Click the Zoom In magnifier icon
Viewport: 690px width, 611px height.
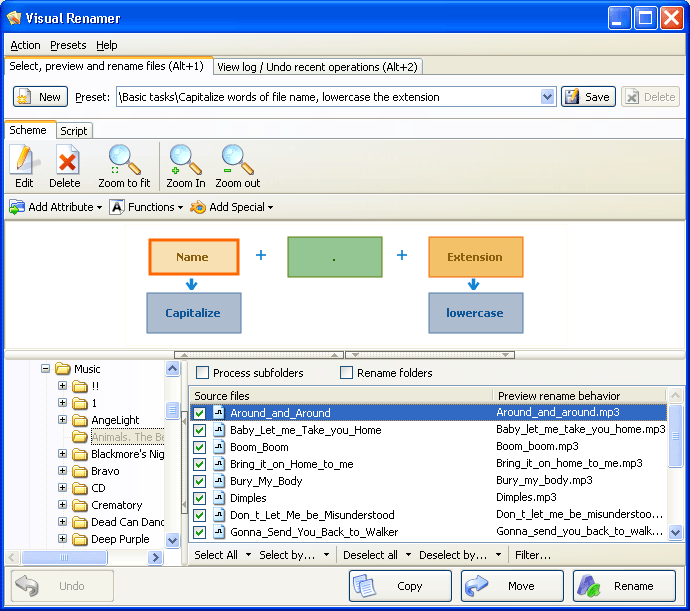[185, 160]
